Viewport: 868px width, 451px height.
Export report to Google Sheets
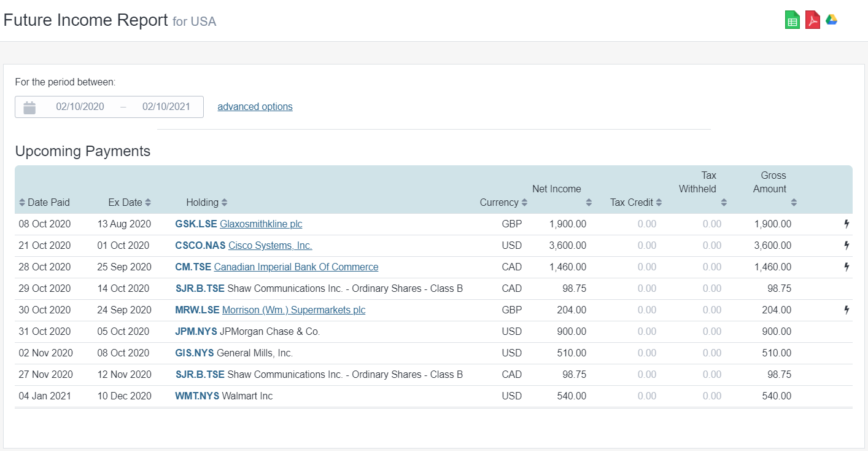pos(792,19)
